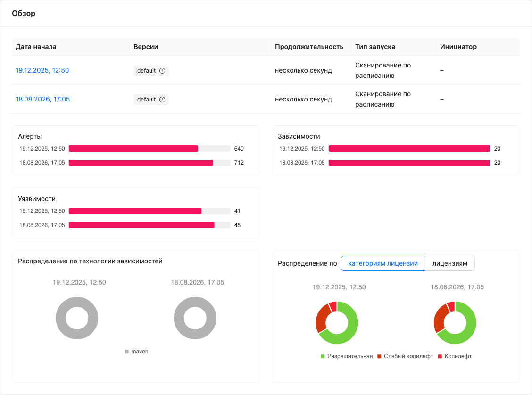Click the Уязвимости bar showing 41
Image resolution: width=532 pixels, height=395 pixels.
[x=135, y=211]
